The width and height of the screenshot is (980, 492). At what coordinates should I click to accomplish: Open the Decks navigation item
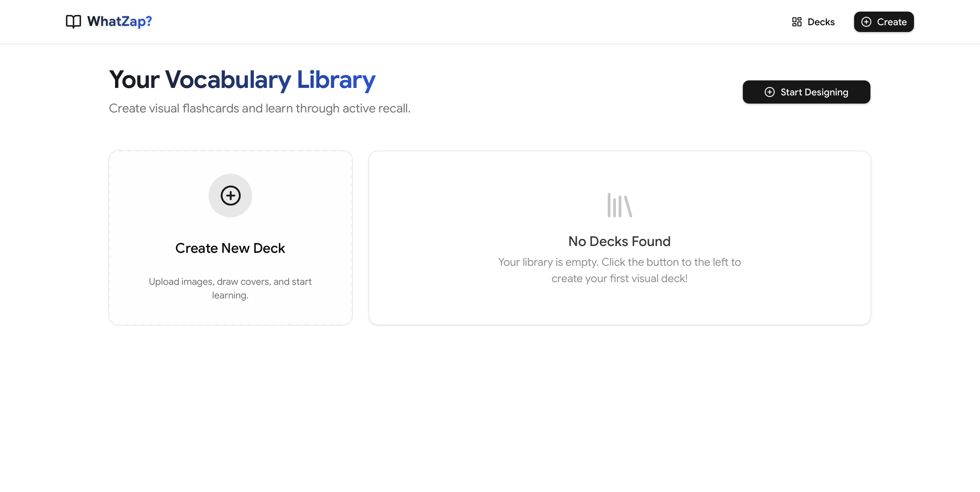813,22
